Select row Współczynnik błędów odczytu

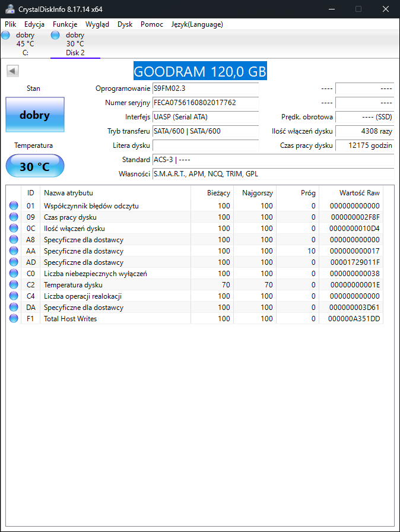pos(195,205)
